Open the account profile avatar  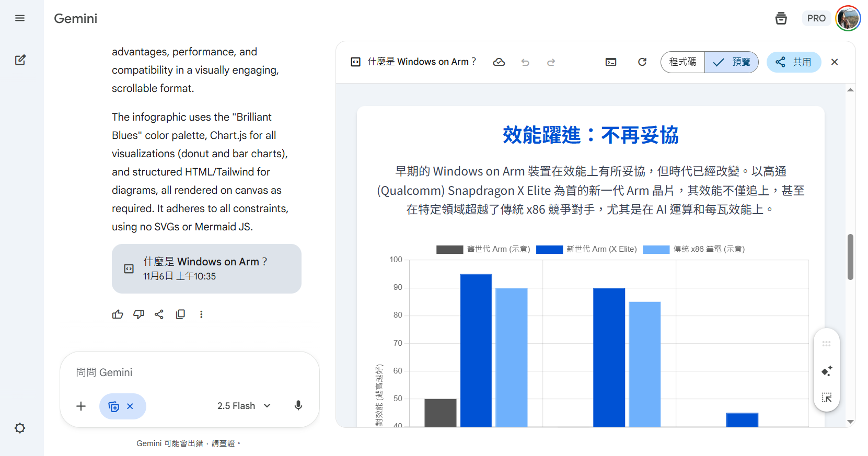(x=848, y=18)
